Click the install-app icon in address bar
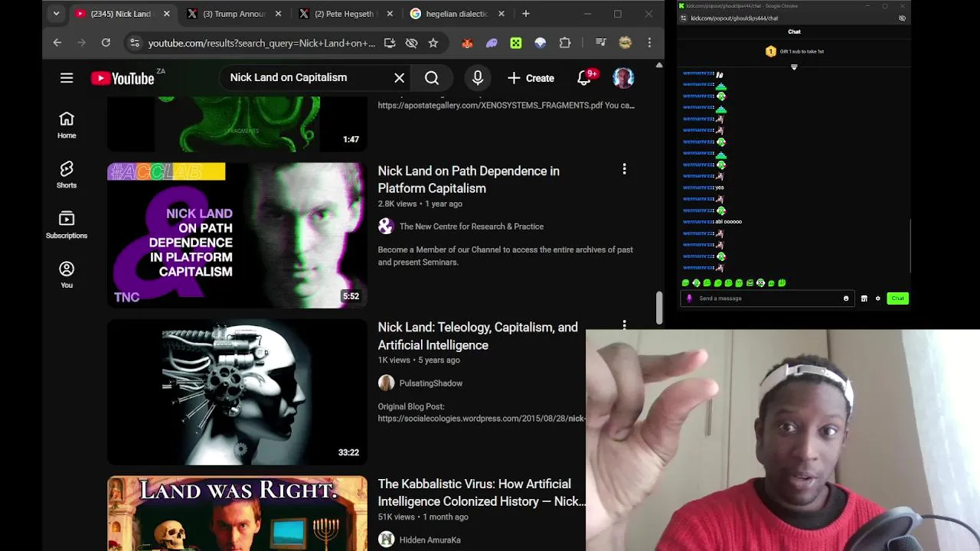Screen dimensions: 980x551 coord(390,43)
